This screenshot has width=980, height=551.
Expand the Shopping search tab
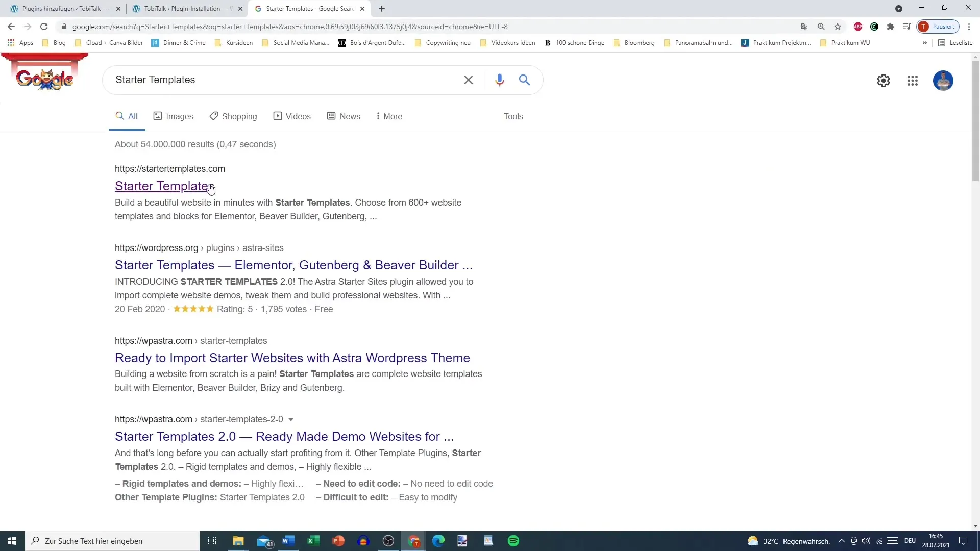coord(239,116)
